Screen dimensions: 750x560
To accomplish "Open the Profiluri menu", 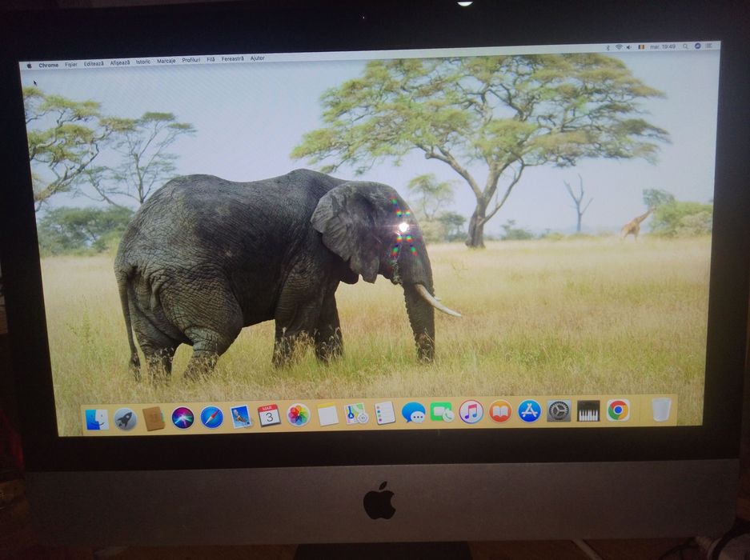I will point(191,60).
